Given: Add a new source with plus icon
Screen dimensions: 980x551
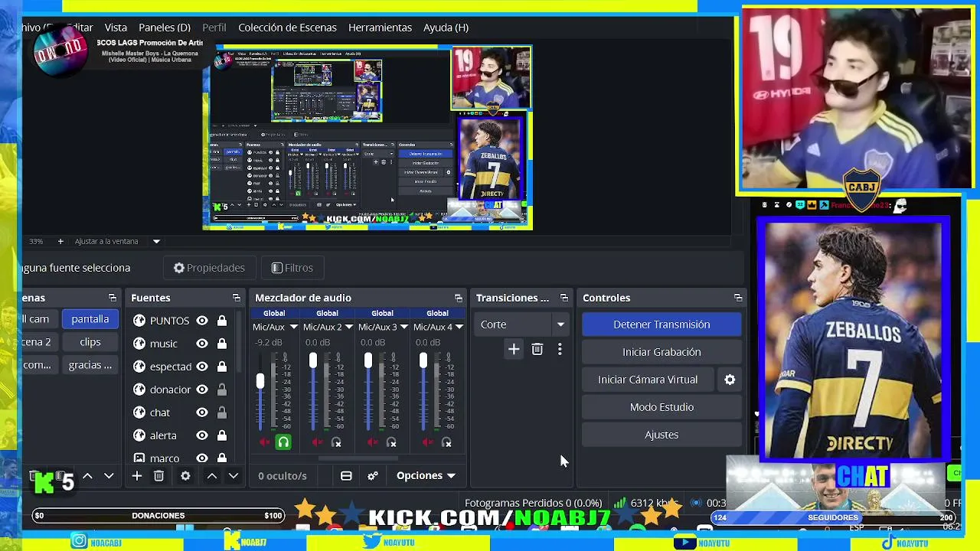Looking at the screenshot, I should [x=136, y=476].
